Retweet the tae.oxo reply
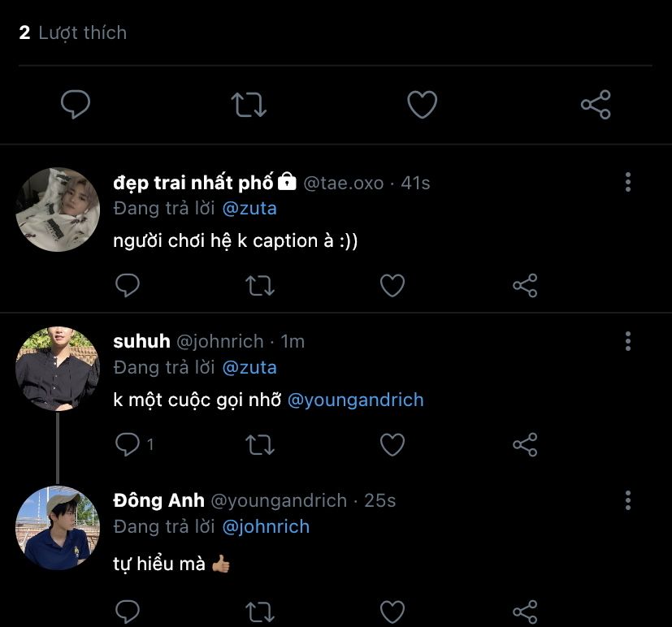 click(260, 285)
